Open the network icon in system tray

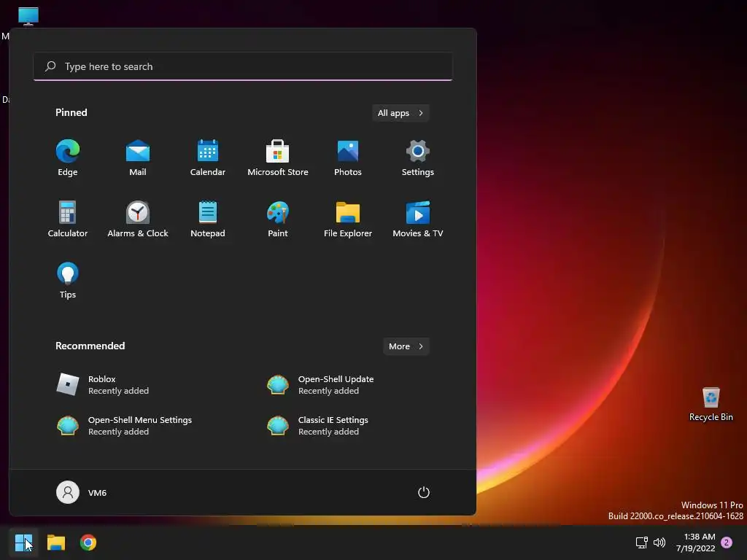pyautogui.click(x=641, y=542)
